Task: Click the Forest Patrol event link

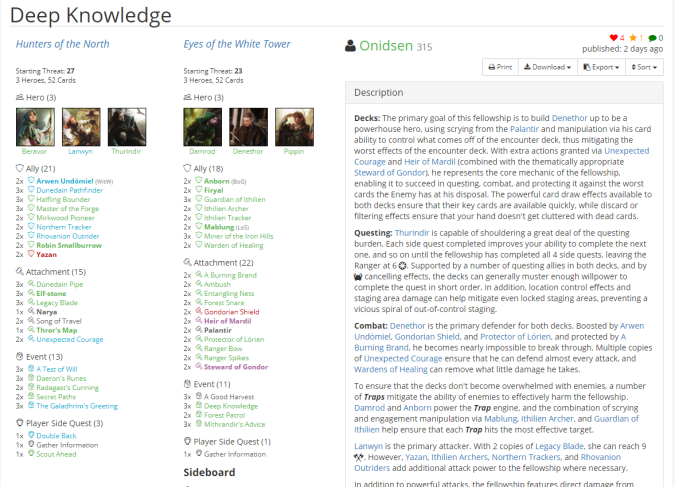Action: [224, 415]
